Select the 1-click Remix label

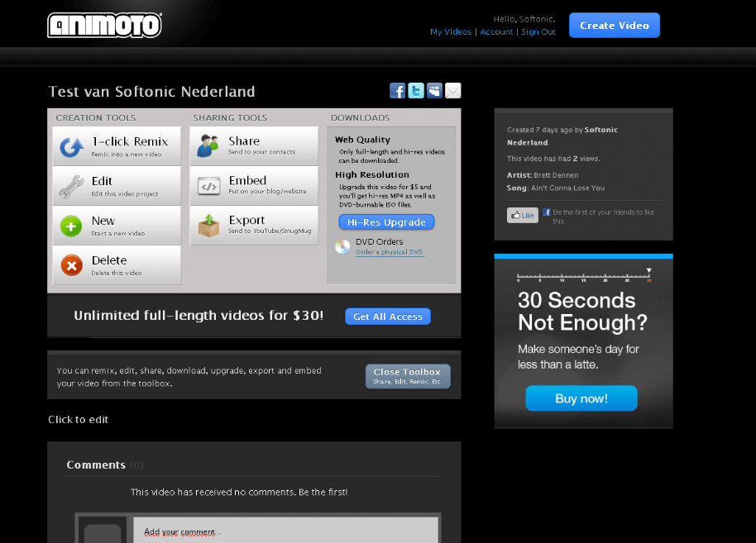(130, 141)
